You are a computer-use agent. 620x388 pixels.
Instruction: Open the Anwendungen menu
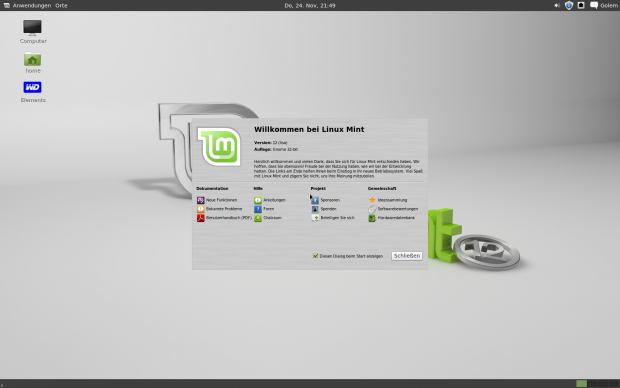[x=32, y=6]
